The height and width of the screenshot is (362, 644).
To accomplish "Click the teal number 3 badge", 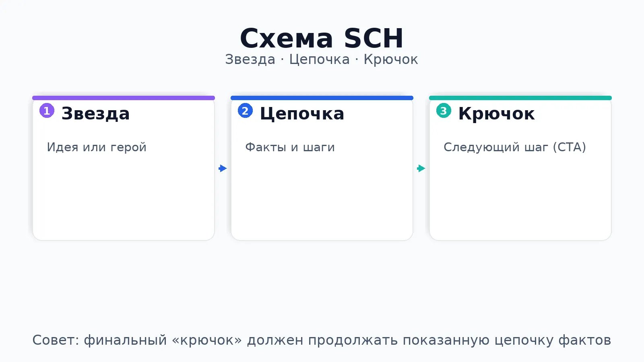I will 444,111.
